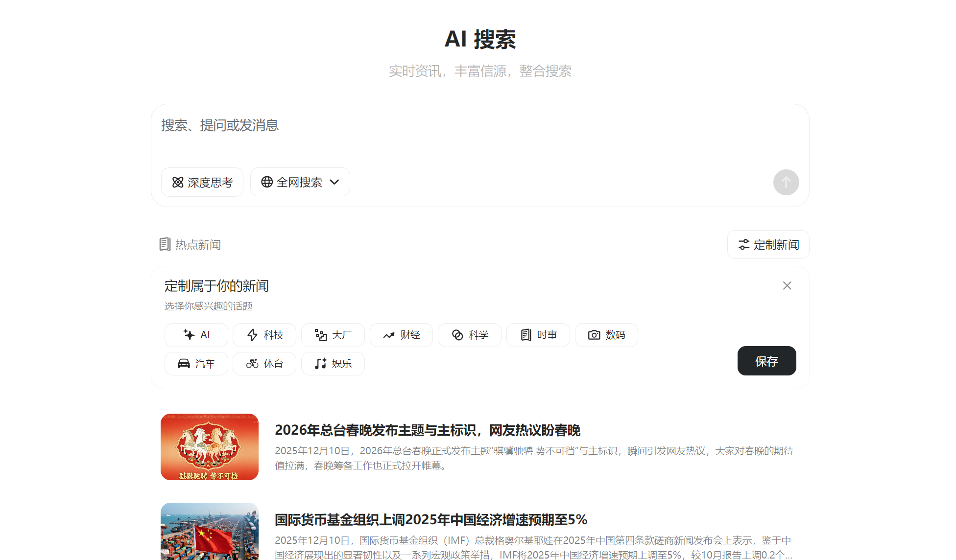This screenshot has height=560, width=956.
Task: Click the send arrow button
Action: point(786,183)
